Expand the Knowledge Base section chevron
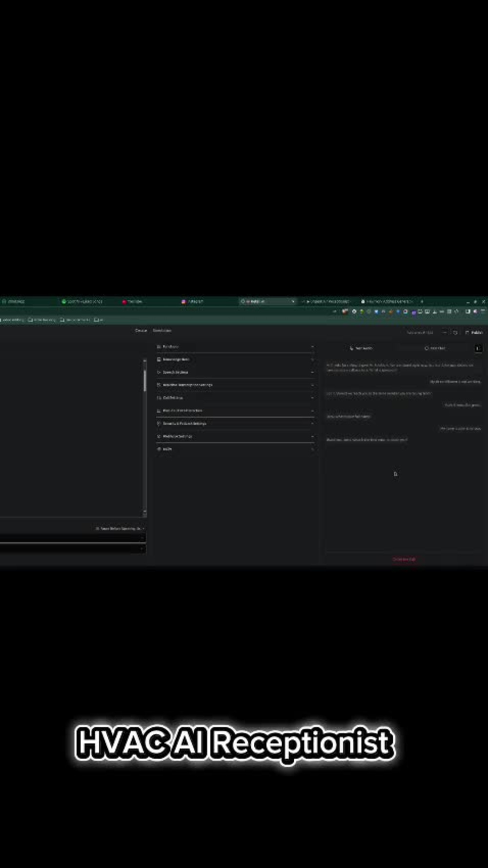Screen dimensions: 488x868 (312, 359)
